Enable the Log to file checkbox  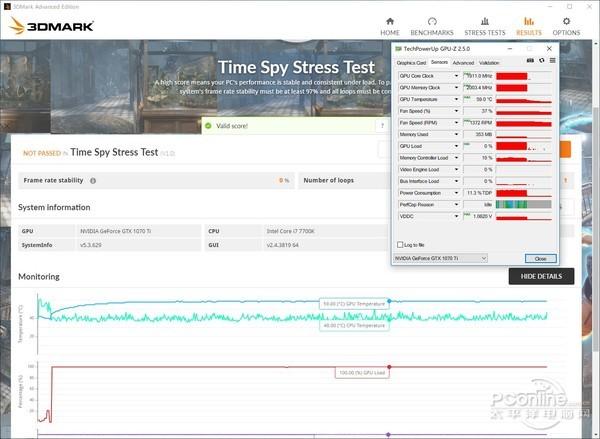pos(400,245)
